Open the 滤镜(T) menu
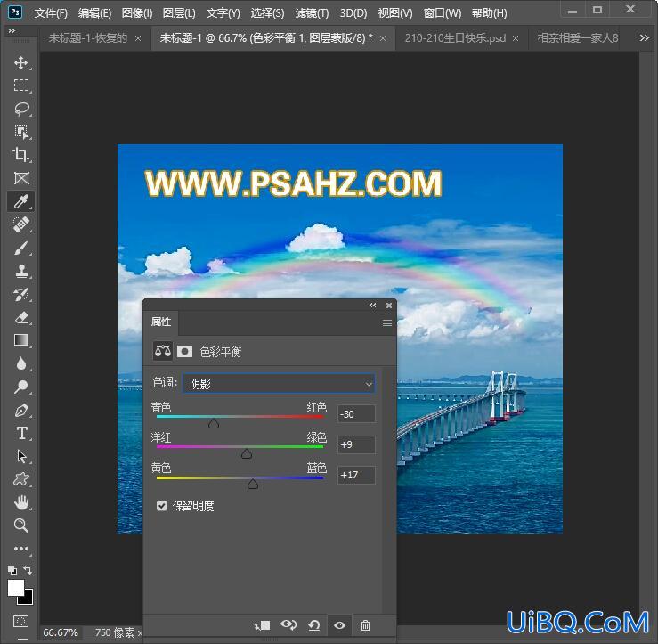 click(312, 13)
